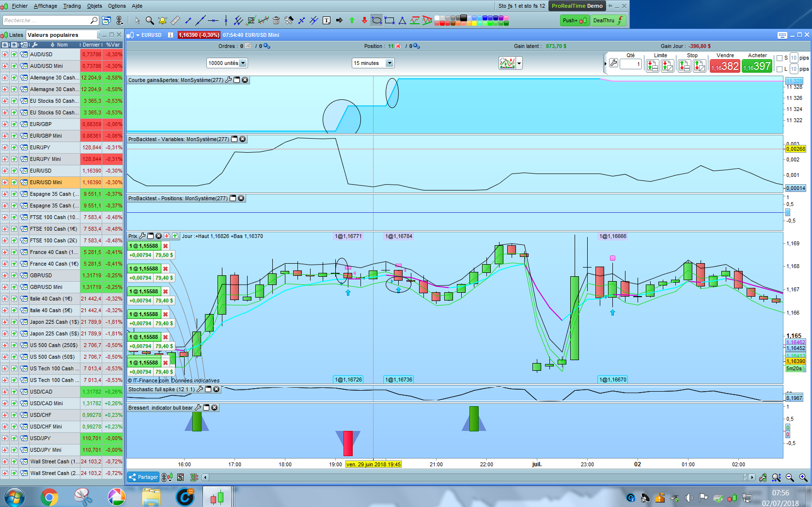Pick the white color swatch
The height and width of the screenshot is (507, 812).
(x=437, y=18)
